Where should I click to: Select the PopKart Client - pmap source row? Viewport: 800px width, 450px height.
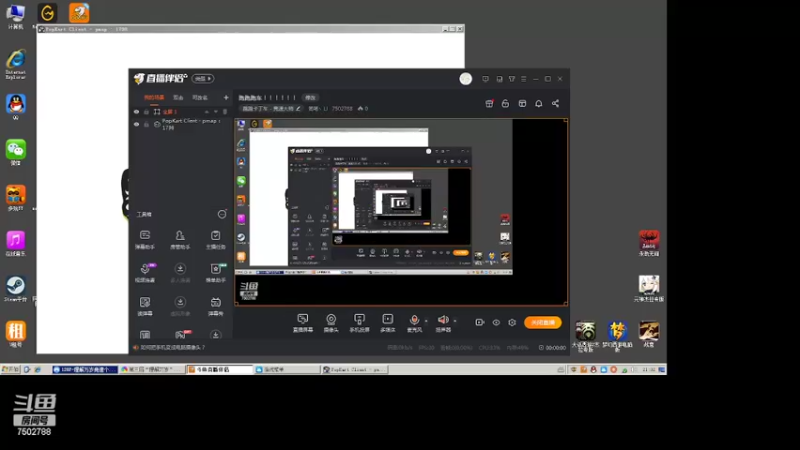click(181, 124)
